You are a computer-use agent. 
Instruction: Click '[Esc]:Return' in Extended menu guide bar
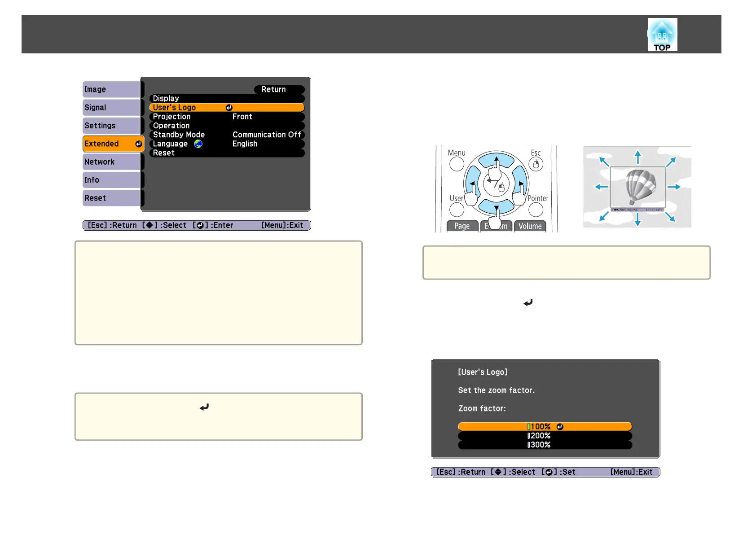coord(112,225)
